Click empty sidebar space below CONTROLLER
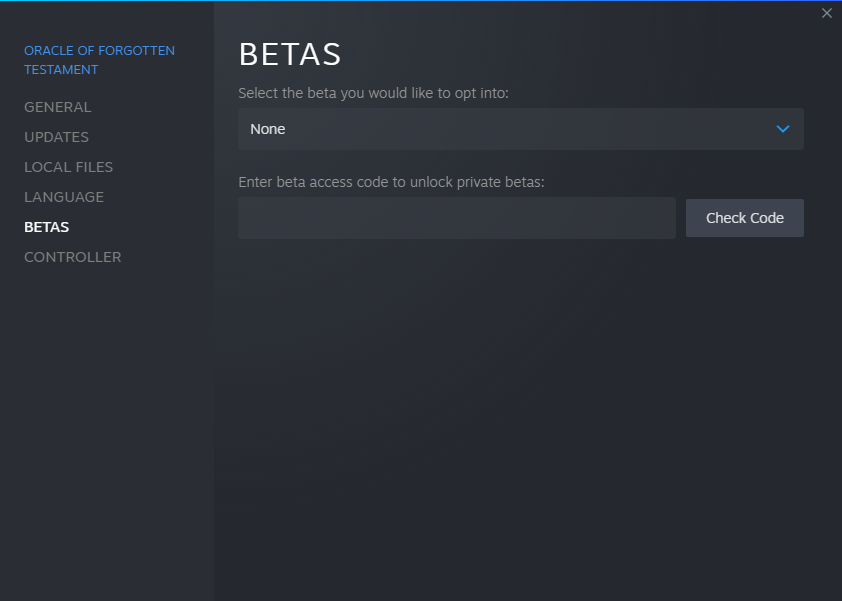Image resolution: width=842 pixels, height=601 pixels. pyautogui.click(x=106, y=420)
